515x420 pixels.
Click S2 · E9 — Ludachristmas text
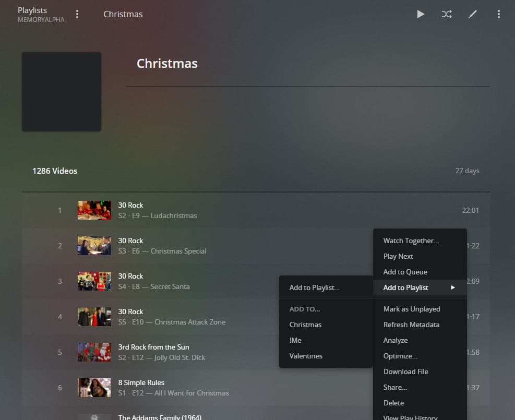pyautogui.click(x=158, y=216)
